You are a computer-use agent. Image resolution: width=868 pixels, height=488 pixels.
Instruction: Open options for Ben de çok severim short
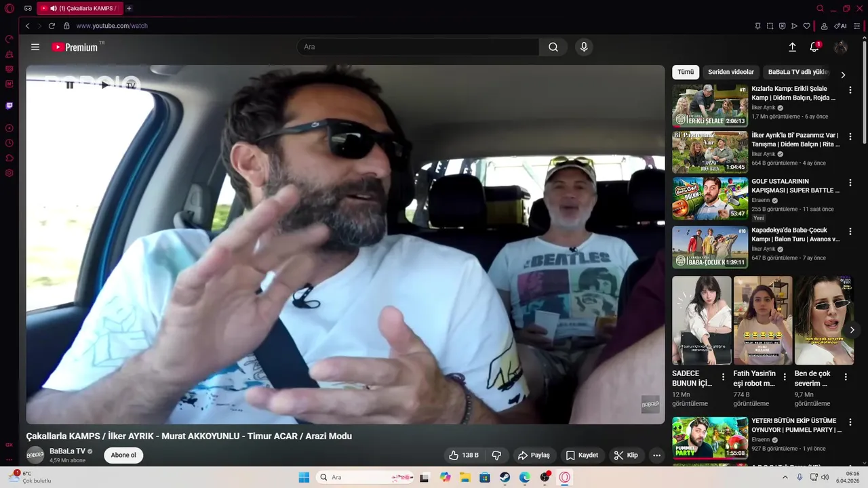[x=846, y=377]
